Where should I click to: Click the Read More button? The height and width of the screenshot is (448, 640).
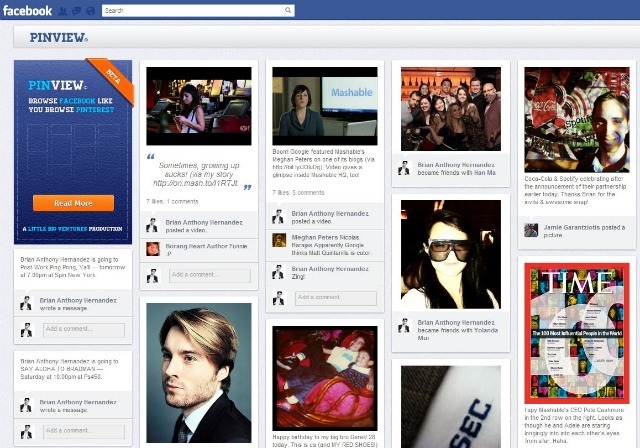73,203
